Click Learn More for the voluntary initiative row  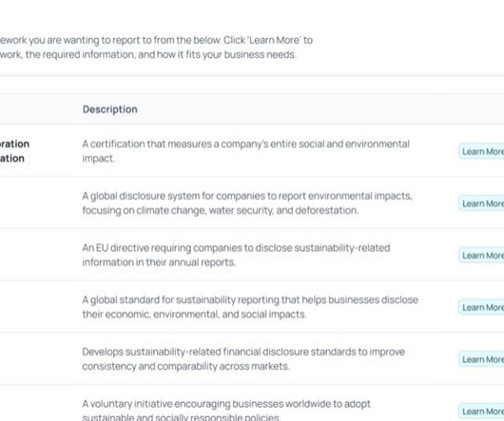tap(481, 411)
